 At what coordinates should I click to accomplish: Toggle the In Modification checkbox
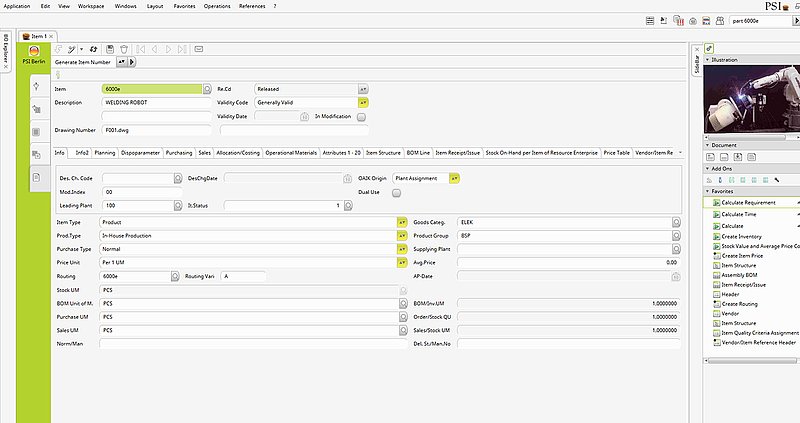(x=361, y=116)
